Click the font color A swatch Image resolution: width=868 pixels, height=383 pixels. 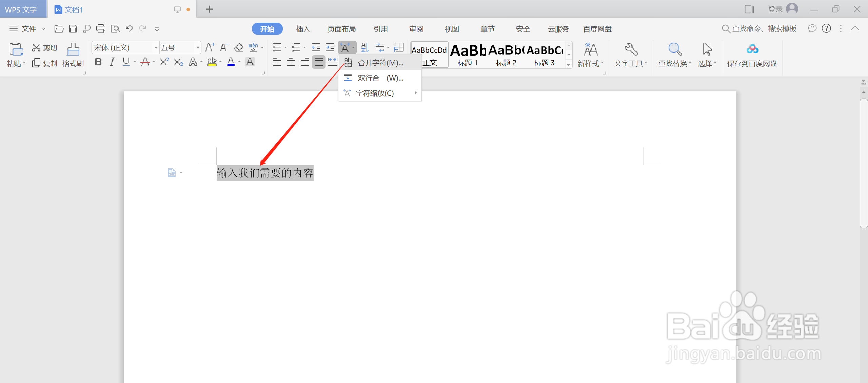[231, 62]
